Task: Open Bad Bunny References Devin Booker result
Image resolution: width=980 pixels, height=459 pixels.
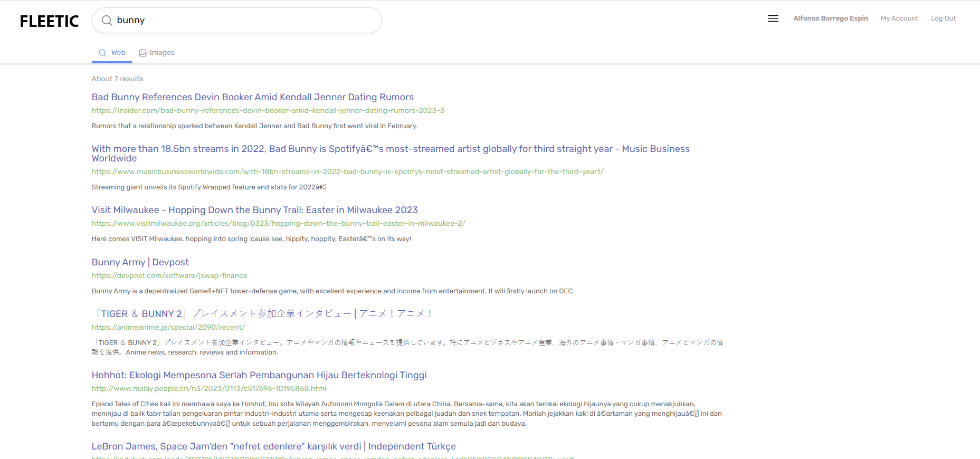Action: pos(252,97)
